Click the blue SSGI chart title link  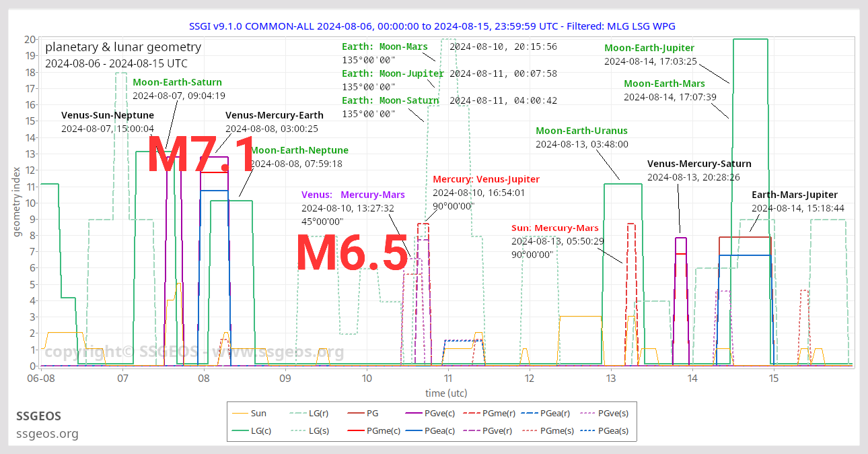click(433, 26)
